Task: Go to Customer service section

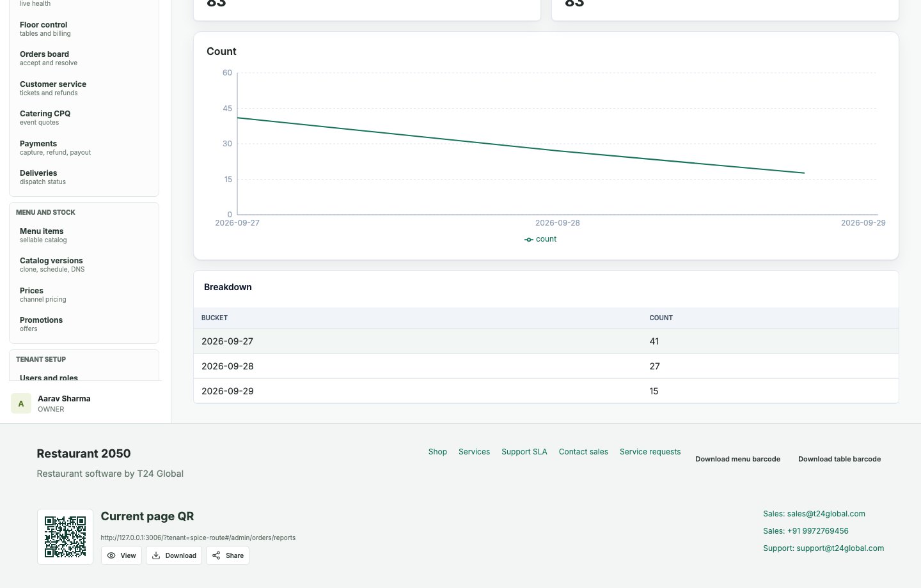Action: tap(84, 88)
